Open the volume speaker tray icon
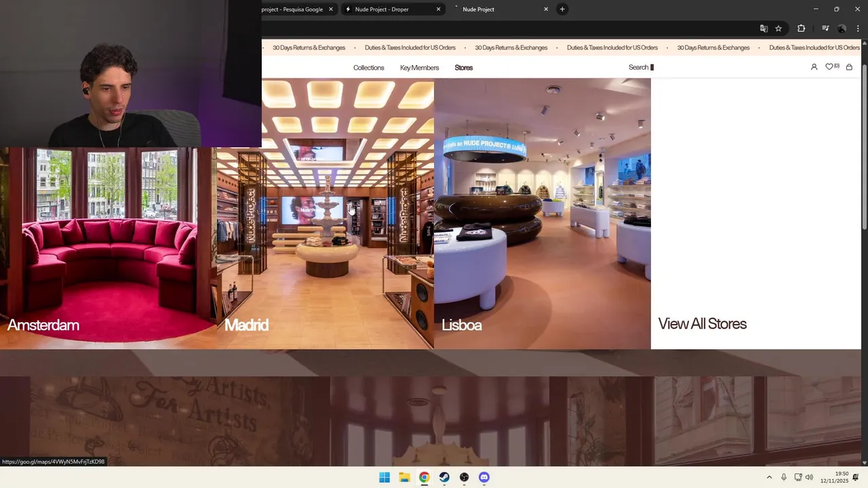The image size is (868, 488). (809, 477)
